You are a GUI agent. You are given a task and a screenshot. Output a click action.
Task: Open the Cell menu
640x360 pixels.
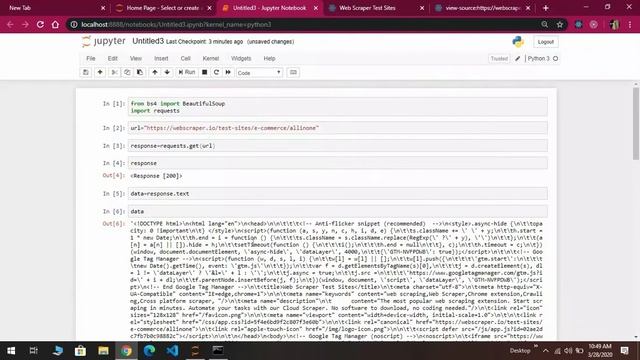coord(185,58)
